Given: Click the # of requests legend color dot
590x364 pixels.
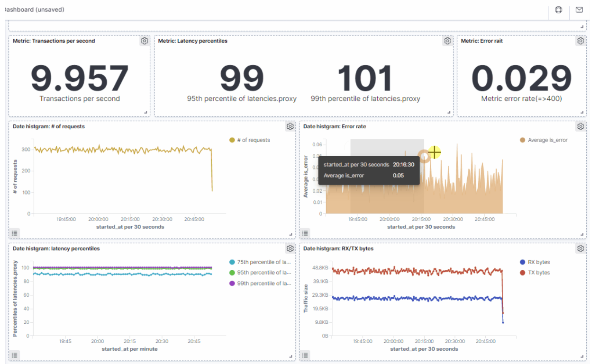Looking at the screenshot, I should (x=232, y=140).
